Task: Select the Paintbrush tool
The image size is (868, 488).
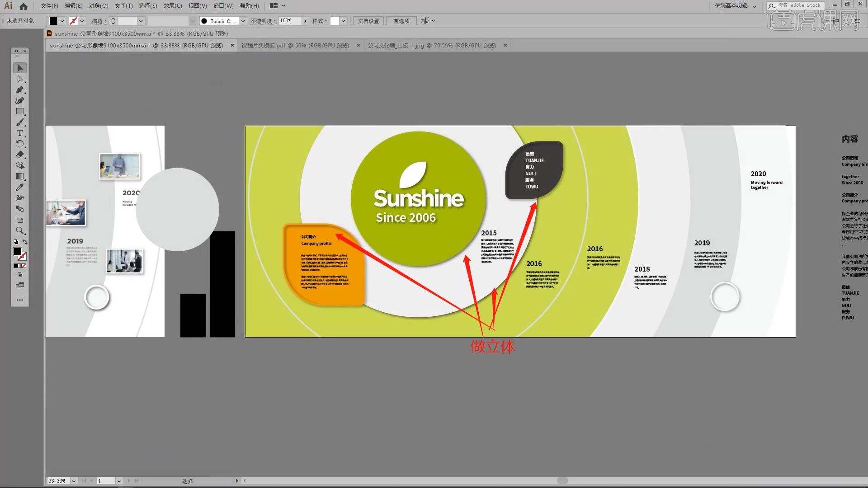Action: pyautogui.click(x=20, y=122)
